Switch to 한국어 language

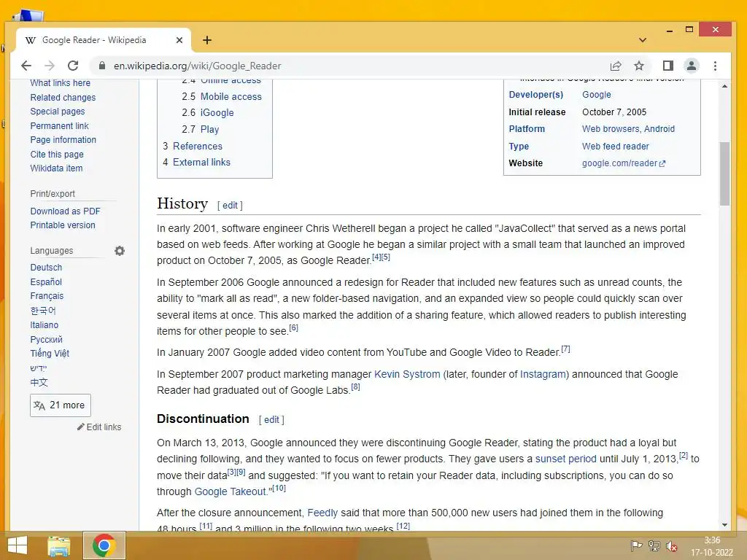click(x=43, y=311)
